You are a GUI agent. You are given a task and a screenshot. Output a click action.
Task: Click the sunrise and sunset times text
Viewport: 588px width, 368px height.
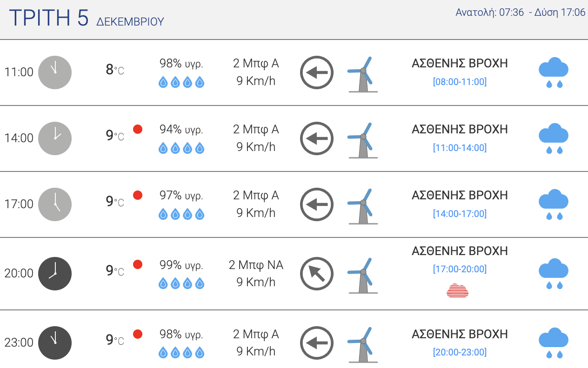click(520, 13)
